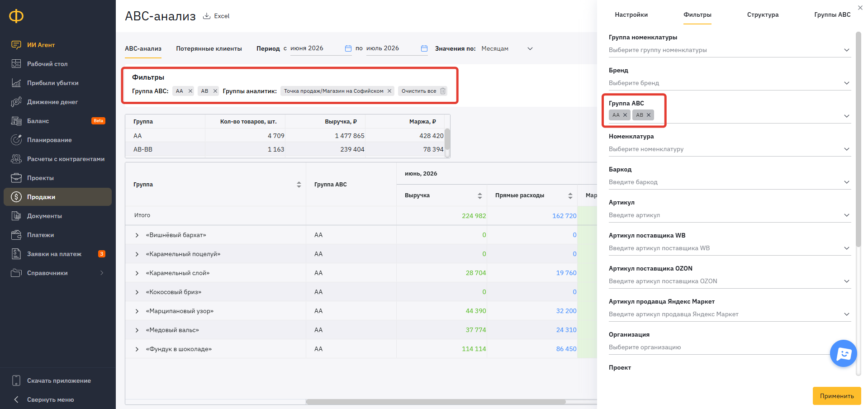Switch to the Структура tab

pyautogui.click(x=763, y=15)
